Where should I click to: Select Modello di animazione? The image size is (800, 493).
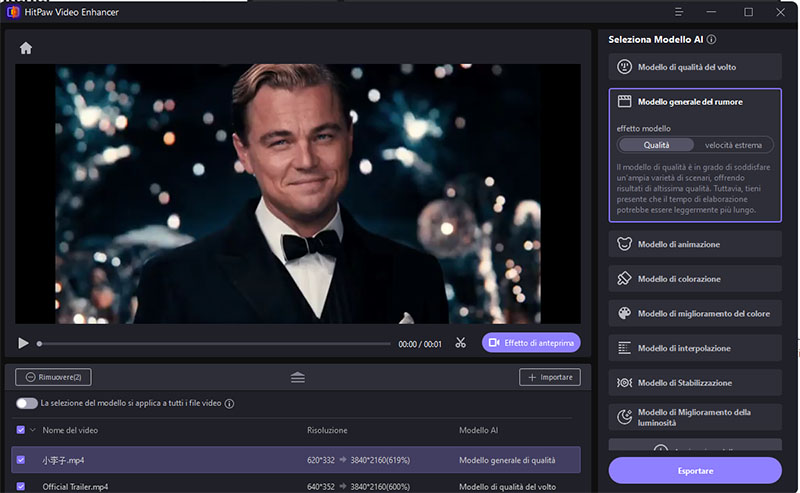click(695, 244)
